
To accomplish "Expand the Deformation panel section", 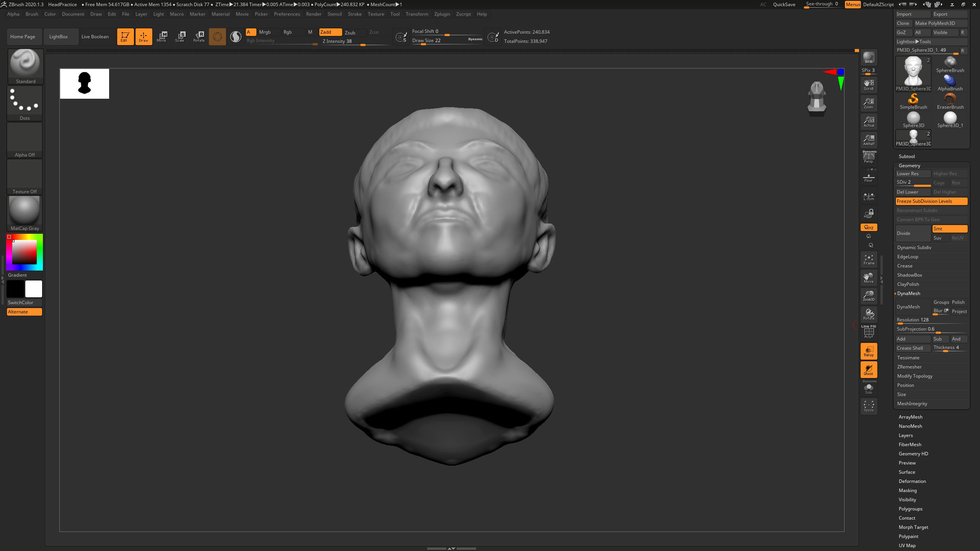I will coord(912,481).
